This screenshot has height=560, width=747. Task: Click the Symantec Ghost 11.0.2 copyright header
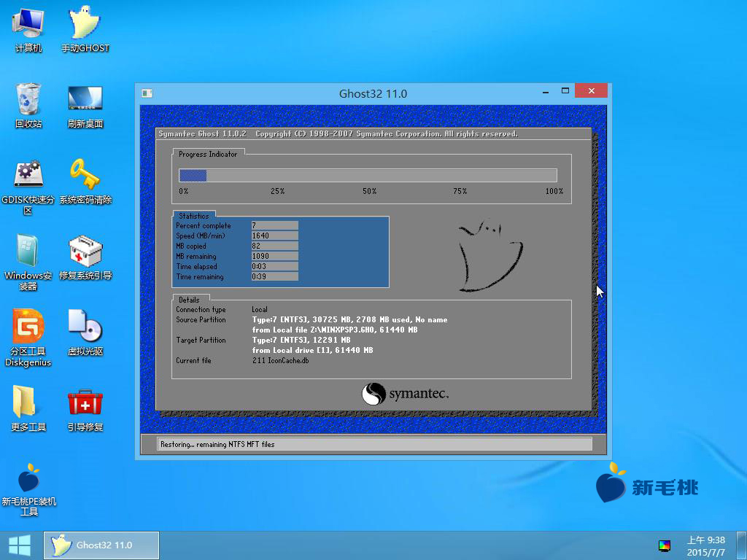coord(338,134)
